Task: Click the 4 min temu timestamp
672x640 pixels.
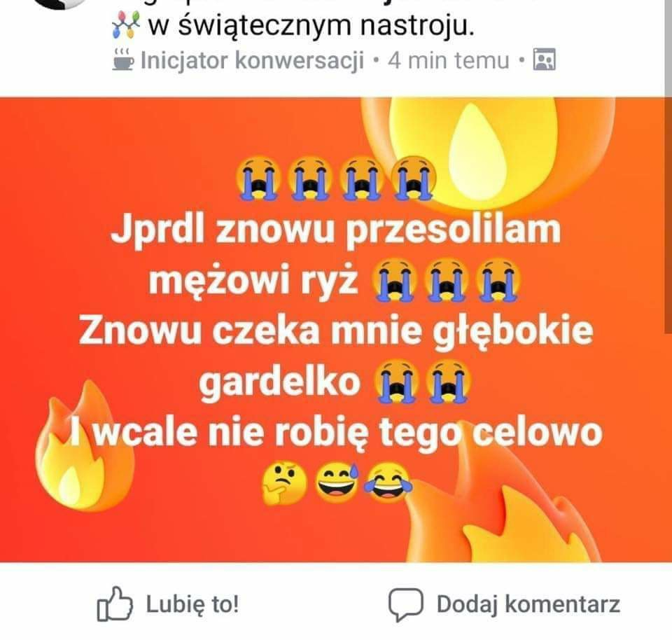Action: pos(448,60)
